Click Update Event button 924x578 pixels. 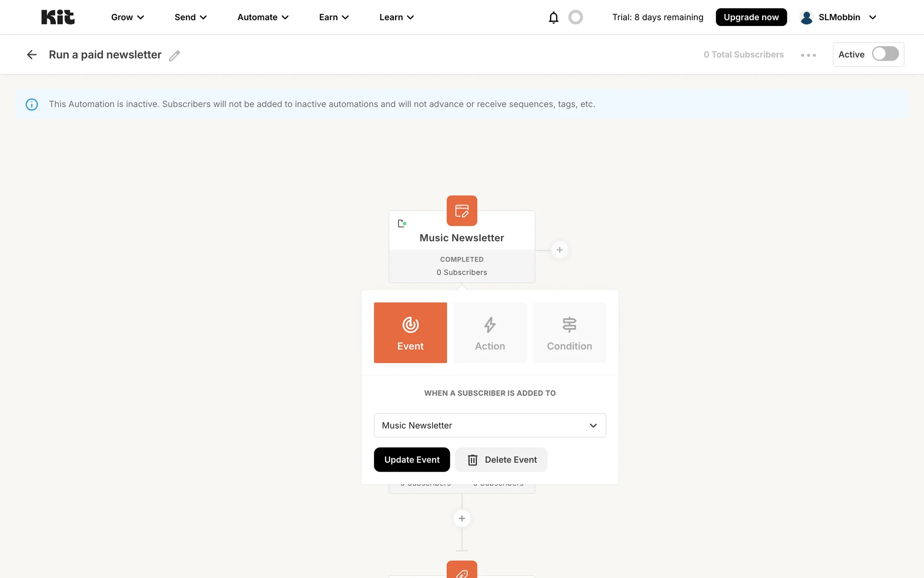411,460
